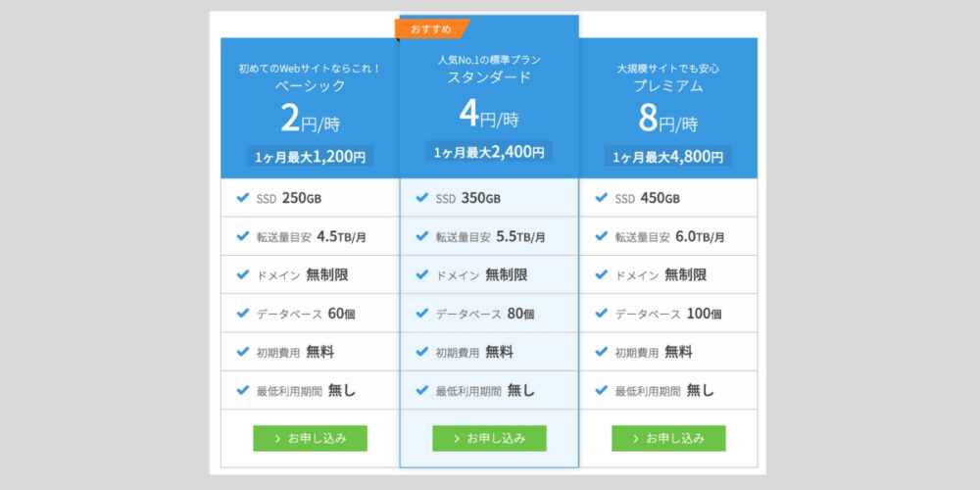Click the プレミアム plan お申し込み button
Screen dimensions: 980x490
click(x=668, y=438)
